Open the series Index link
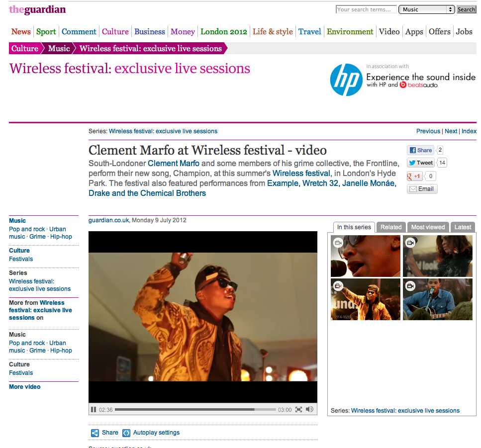This screenshot has height=448, width=481. (x=469, y=131)
